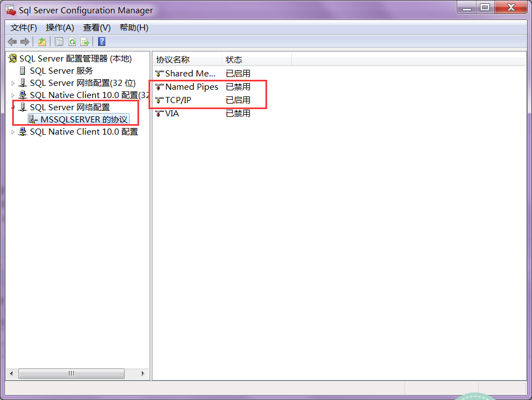Collapse the SQL Server 网络配置 node
This screenshot has width=532, height=400.
(13, 107)
